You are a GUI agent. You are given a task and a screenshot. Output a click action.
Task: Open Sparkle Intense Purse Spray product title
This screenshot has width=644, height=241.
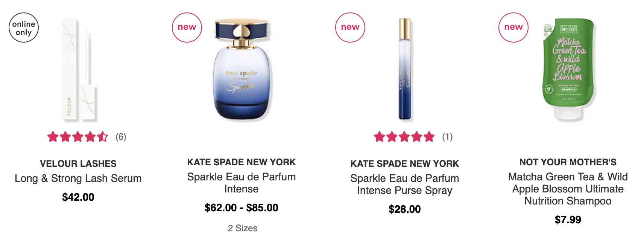tap(405, 185)
